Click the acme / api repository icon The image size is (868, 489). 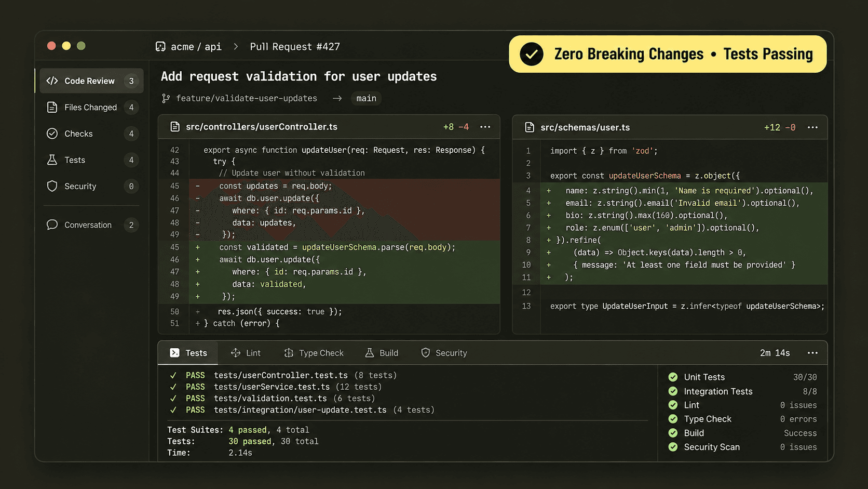(x=160, y=47)
